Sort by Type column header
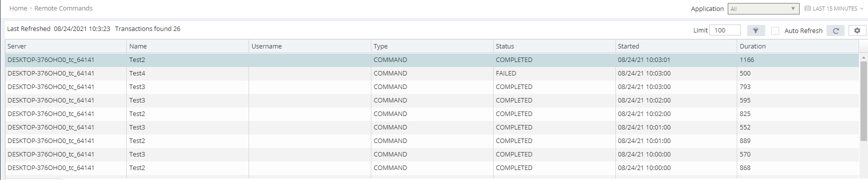The height and width of the screenshot is (180, 868). point(432,46)
